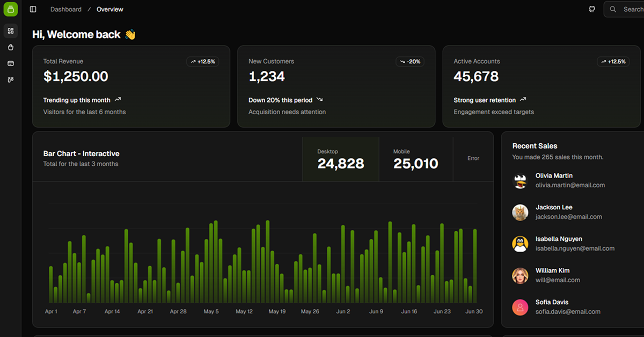Click the +12.5% badge on Active Accounts
This screenshot has width=644, height=337.
click(613, 62)
